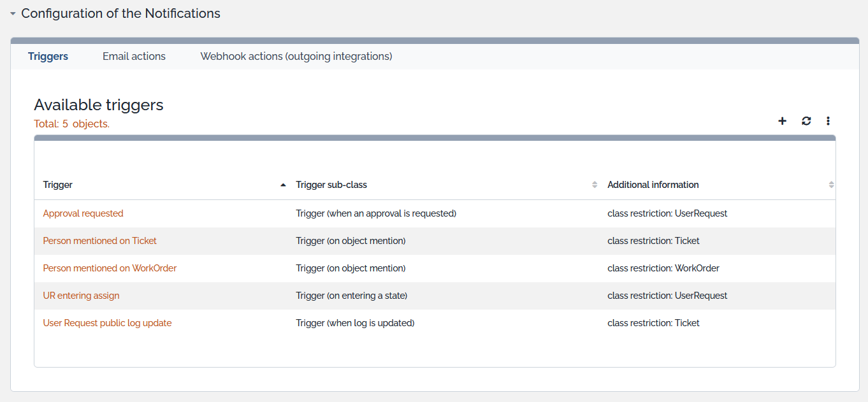
Task: Open the three-dot more actions menu
Action: [x=828, y=121]
